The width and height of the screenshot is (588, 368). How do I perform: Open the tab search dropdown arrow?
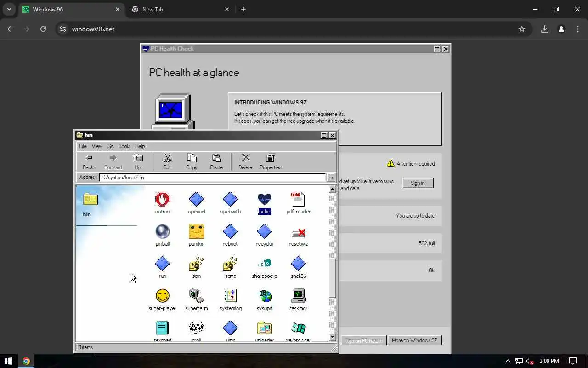click(x=9, y=9)
